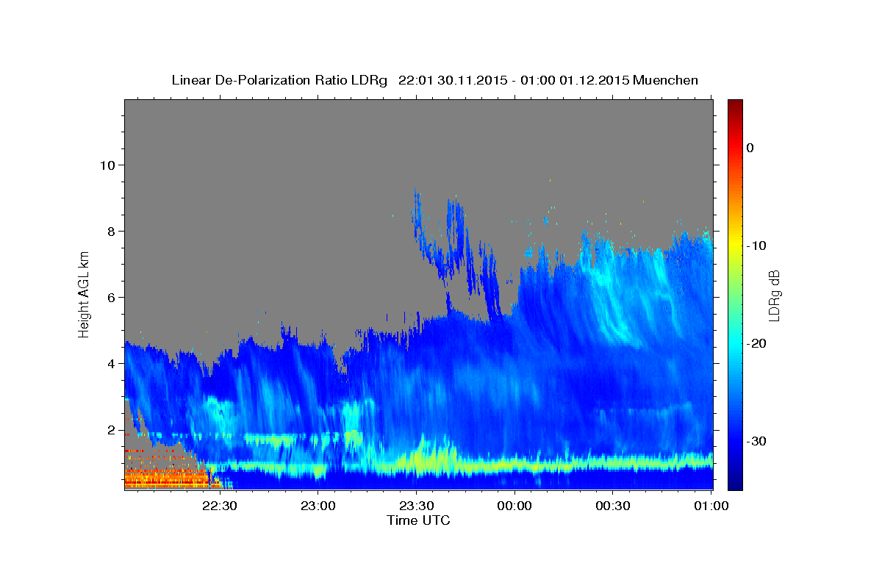The height and width of the screenshot is (588, 882).
Task: Click the 'Muenchen' location text in title
Action: 665,80
